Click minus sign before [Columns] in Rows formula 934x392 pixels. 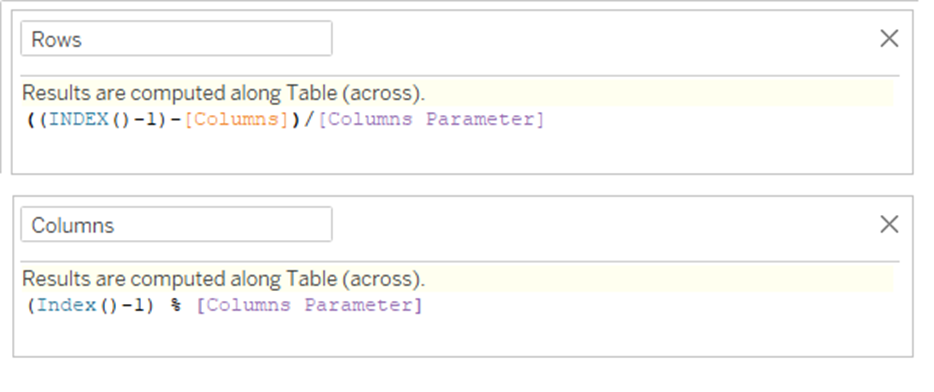pos(176,120)
